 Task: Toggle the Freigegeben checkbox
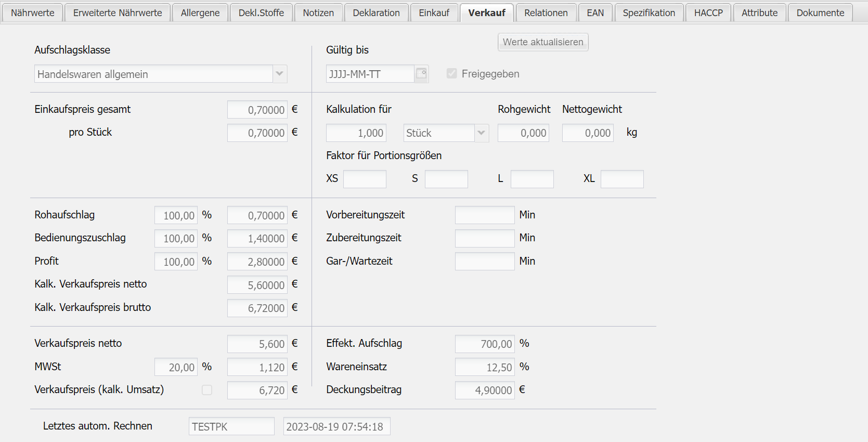[451, 74]
